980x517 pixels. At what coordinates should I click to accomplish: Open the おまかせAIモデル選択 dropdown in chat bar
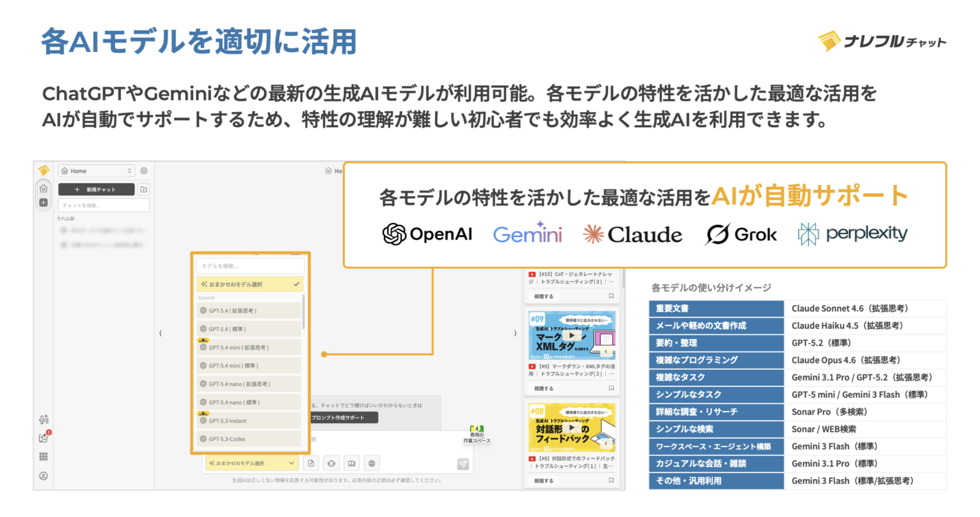pos(252,463)
